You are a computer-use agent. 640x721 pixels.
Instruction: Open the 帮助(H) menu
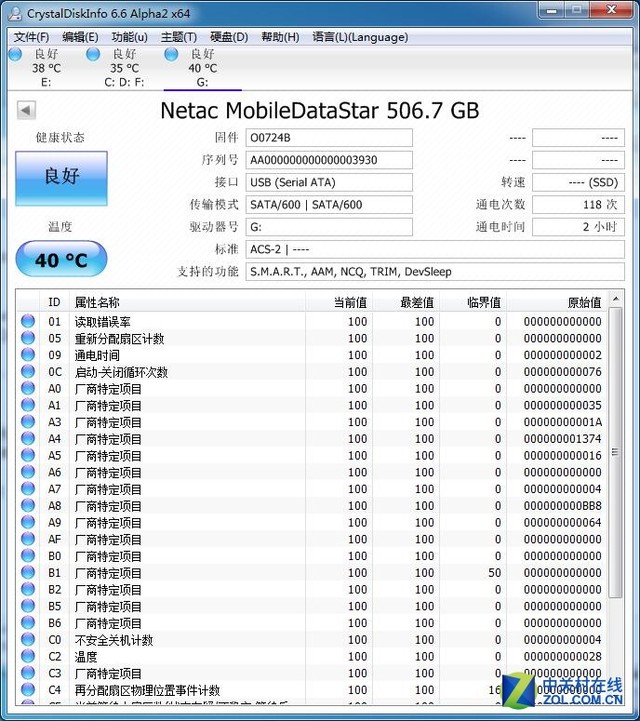pos(280,37)
